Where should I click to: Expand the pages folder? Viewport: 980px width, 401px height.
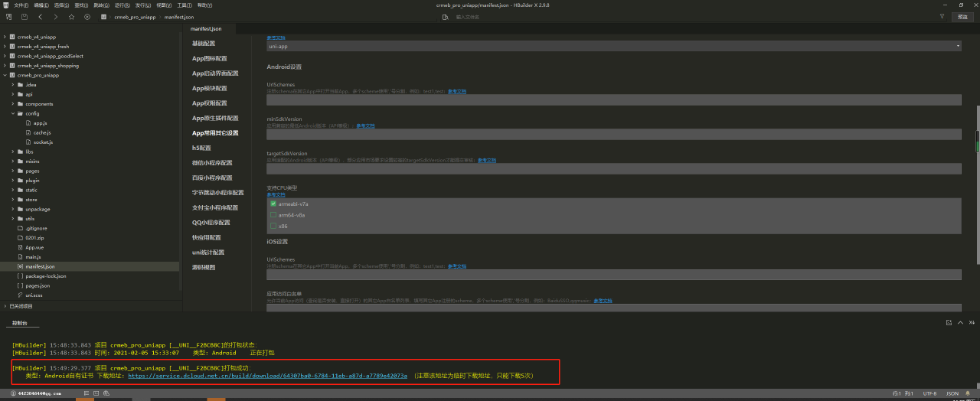tap(13, 171)
